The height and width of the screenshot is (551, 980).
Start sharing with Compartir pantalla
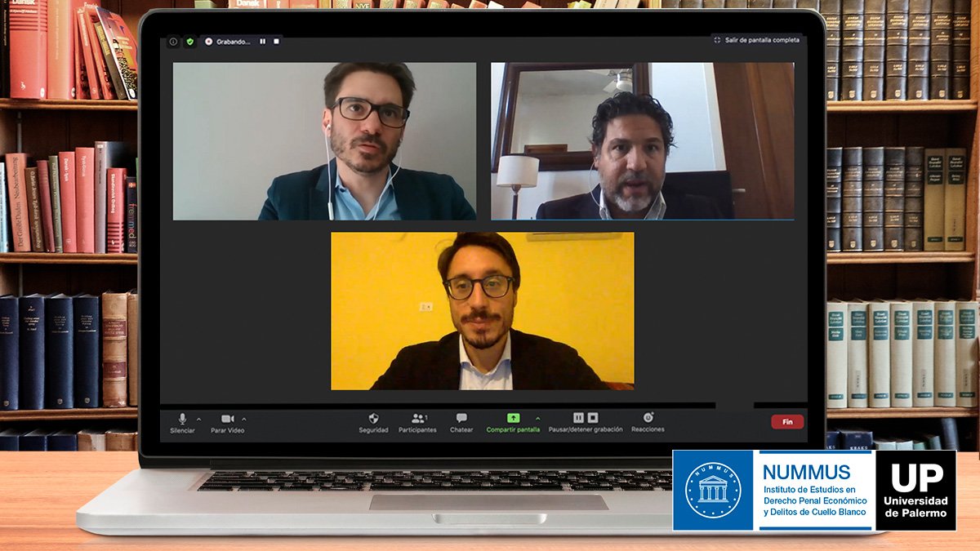click(x=513, y=423)
